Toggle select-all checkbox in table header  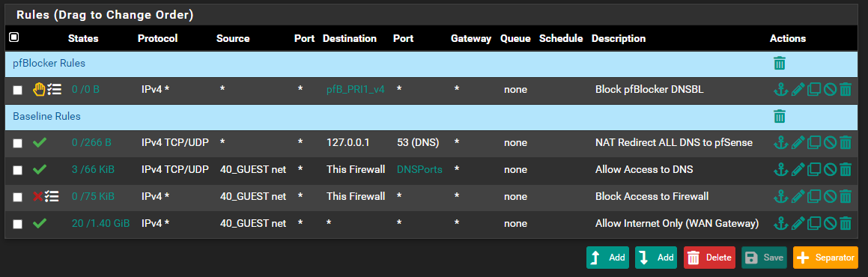[13, 37]
